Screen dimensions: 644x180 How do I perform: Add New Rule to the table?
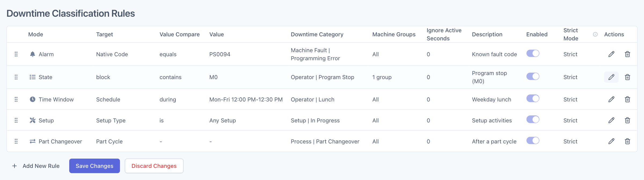[36, 166]
